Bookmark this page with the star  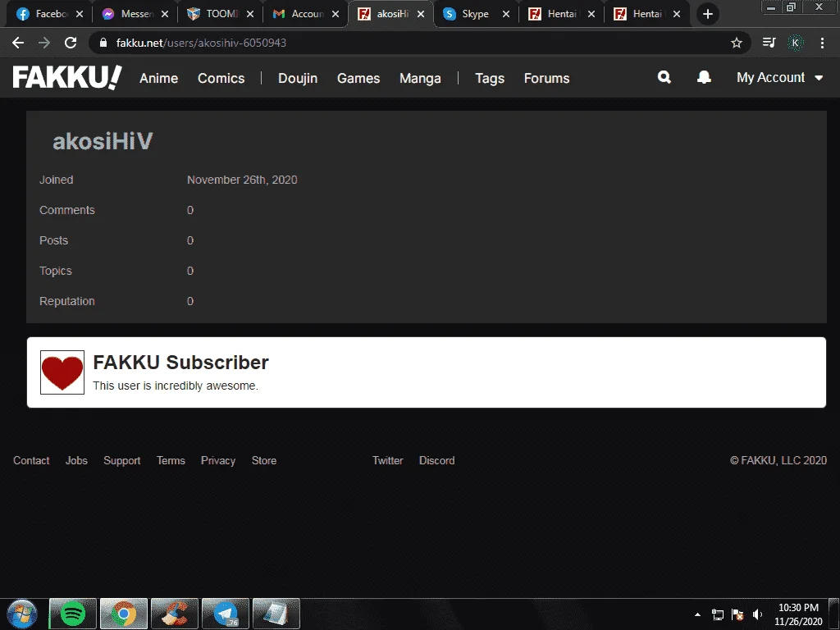[x=737, y=43]
